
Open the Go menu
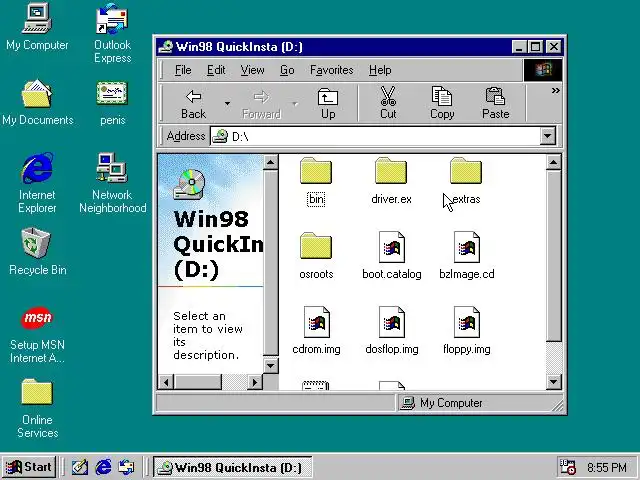coord(287,70)
